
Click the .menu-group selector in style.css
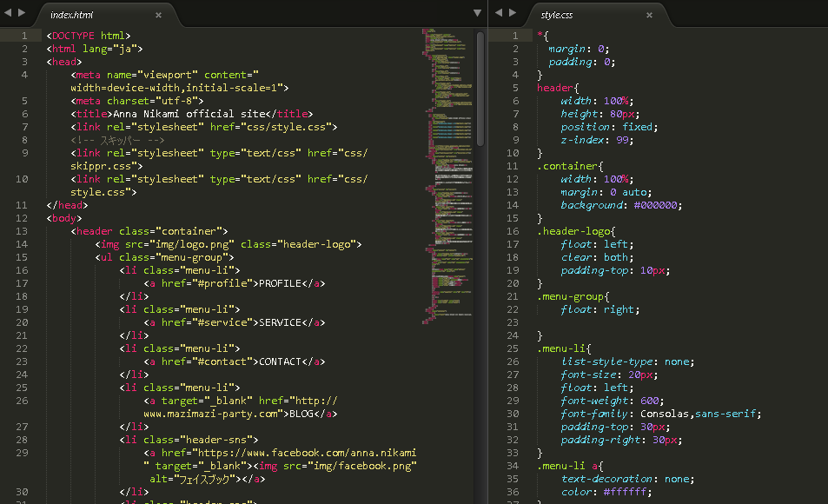[x=573, y=296]
